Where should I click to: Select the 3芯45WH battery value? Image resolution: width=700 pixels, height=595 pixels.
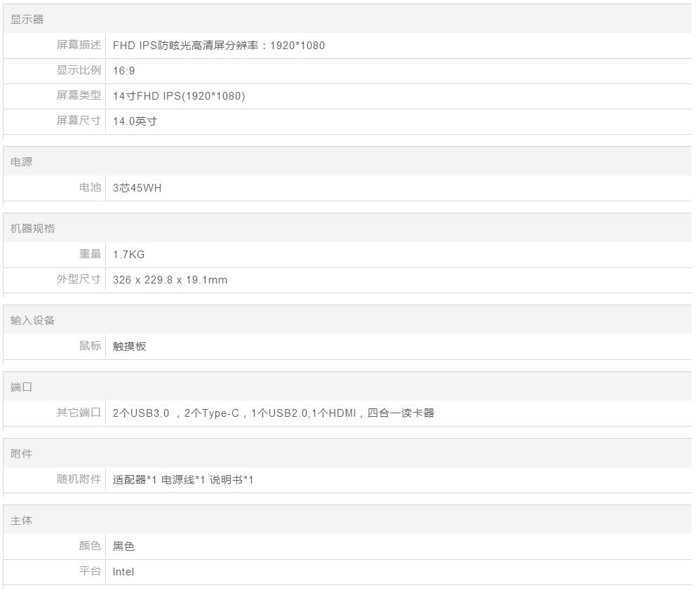[137, 188]
